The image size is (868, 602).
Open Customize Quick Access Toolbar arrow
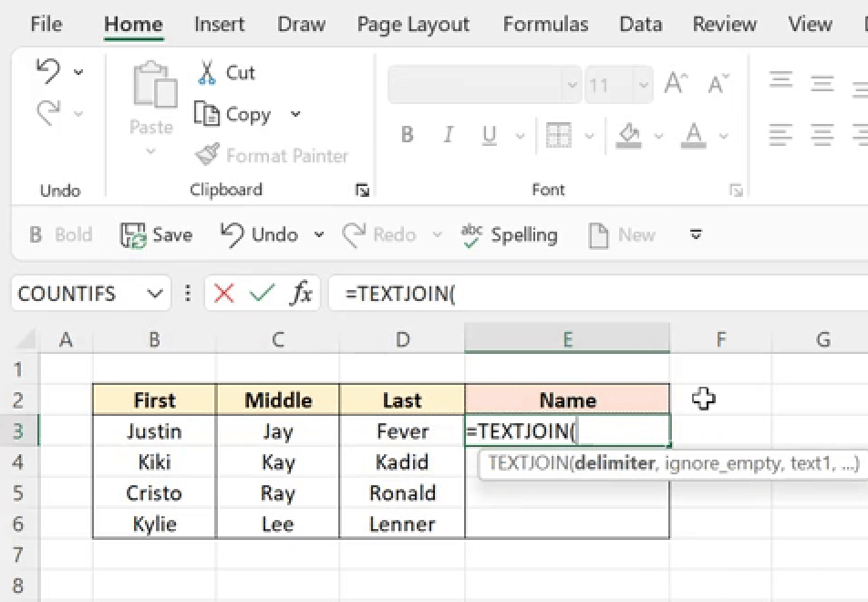coord(696,234)
